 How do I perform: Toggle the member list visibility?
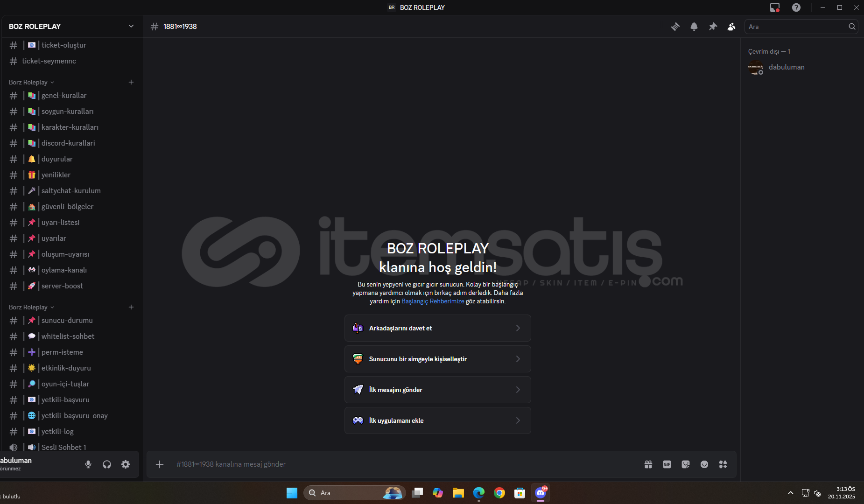[x=731, y=27]
